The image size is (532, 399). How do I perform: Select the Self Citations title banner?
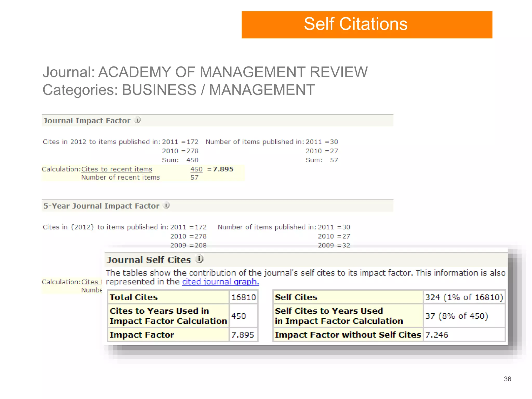(367, 25)
